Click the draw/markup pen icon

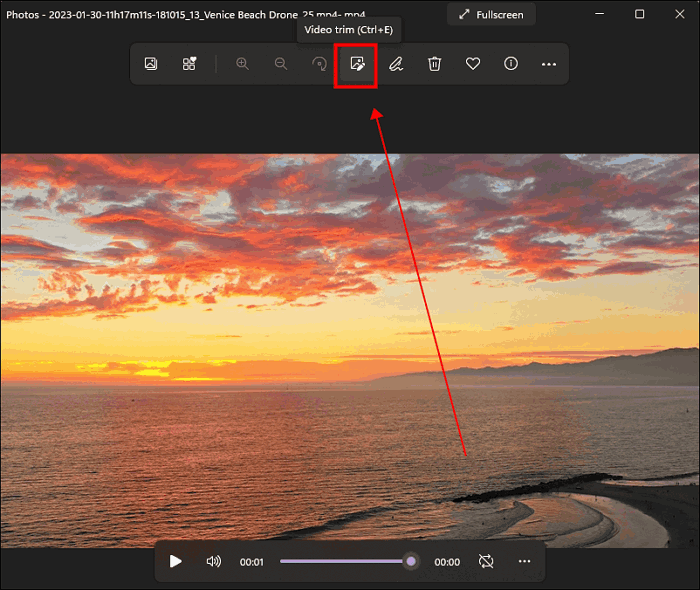pyautogui.click(x=396, y=64)
